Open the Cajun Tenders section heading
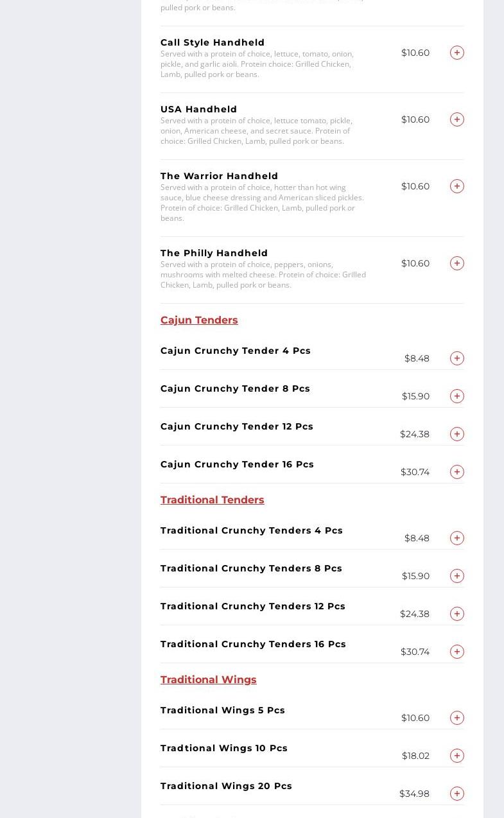This screenshot has width=504, height=818. pyautogui.click(x=199, y=320)
